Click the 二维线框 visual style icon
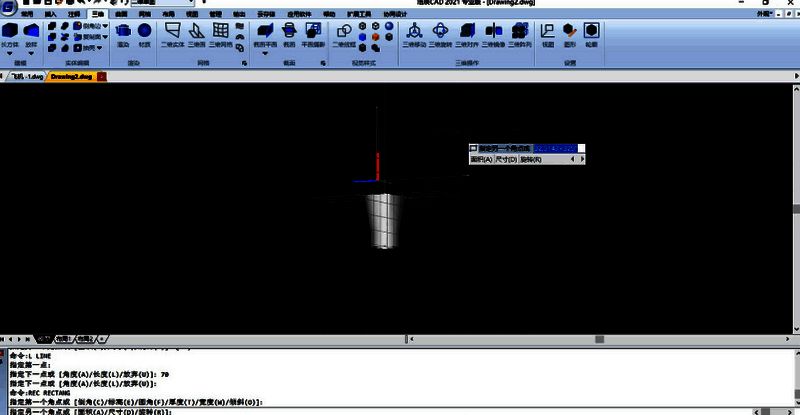Screen dimensions: 800x415 click(x=342, y=34)
